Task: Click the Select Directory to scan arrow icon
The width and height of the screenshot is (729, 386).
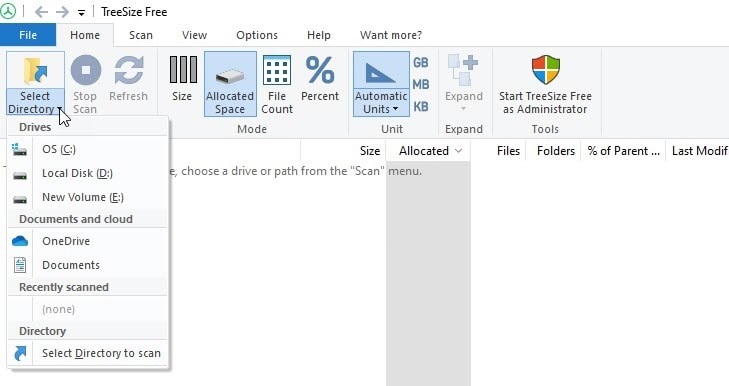Action: click(20, 353)
